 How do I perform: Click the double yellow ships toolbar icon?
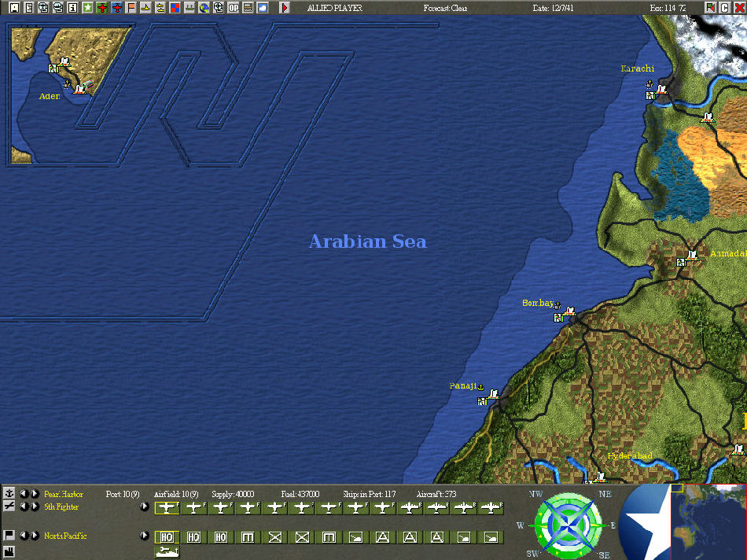160,8
